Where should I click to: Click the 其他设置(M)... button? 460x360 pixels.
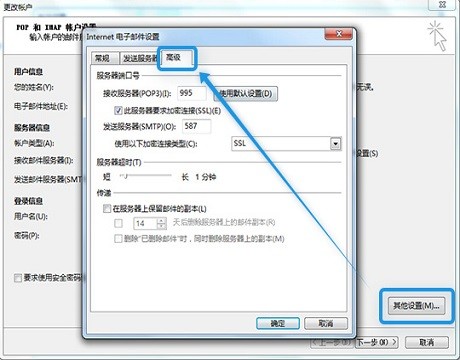point(416,306)
